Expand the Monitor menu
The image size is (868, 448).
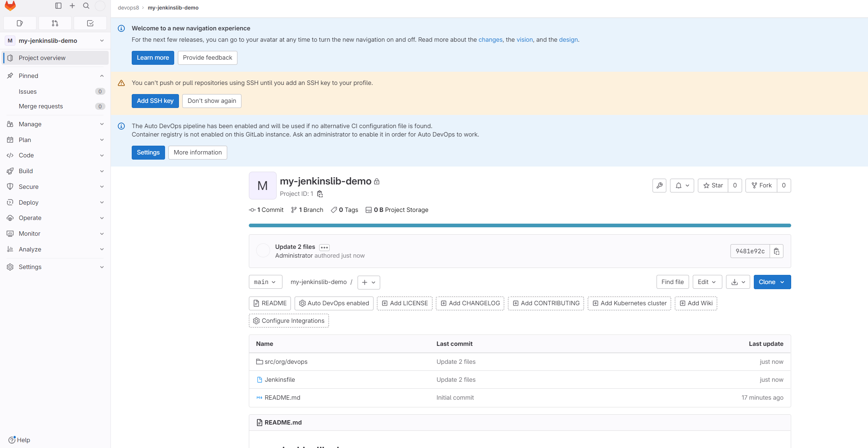click(56, 234)
